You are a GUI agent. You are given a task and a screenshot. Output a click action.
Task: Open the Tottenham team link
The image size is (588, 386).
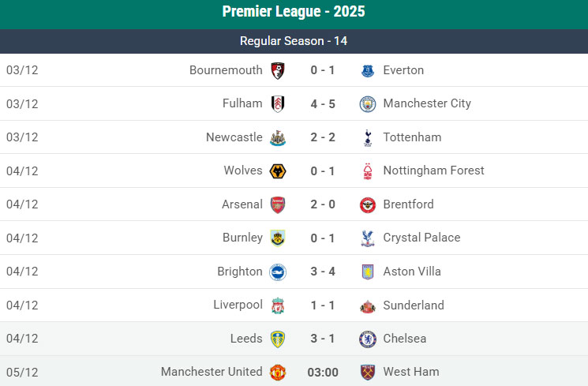click(412, 137)
